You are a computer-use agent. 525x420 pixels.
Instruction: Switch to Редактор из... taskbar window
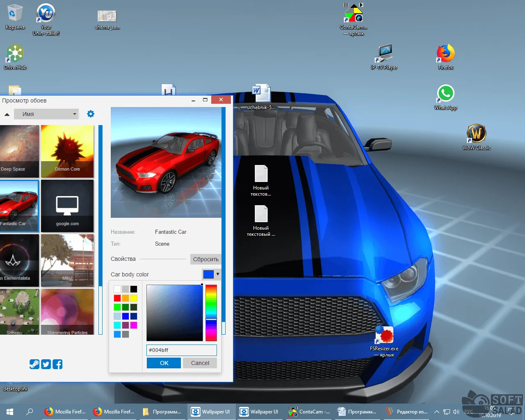pos(406,411)
